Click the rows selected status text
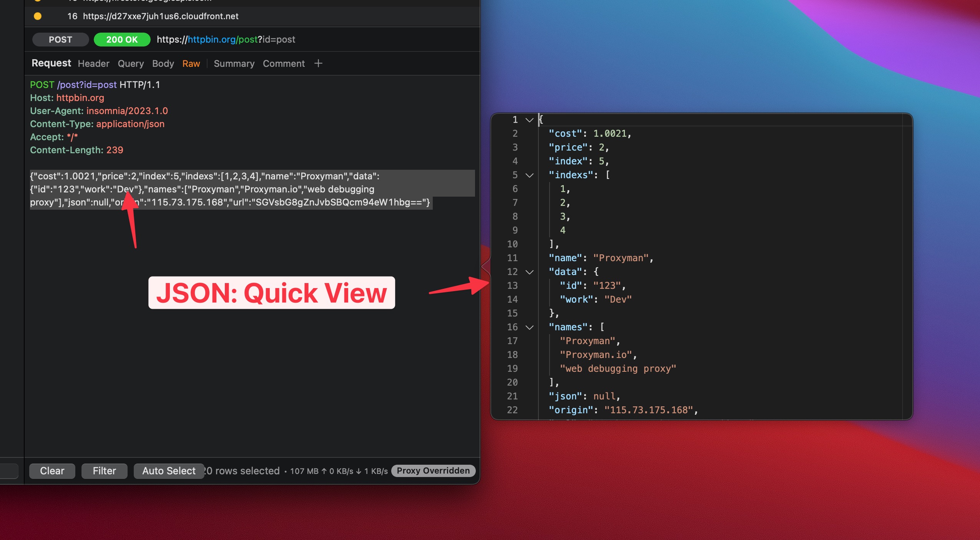This screenshot has height=540, width=980. coord(242,471)
